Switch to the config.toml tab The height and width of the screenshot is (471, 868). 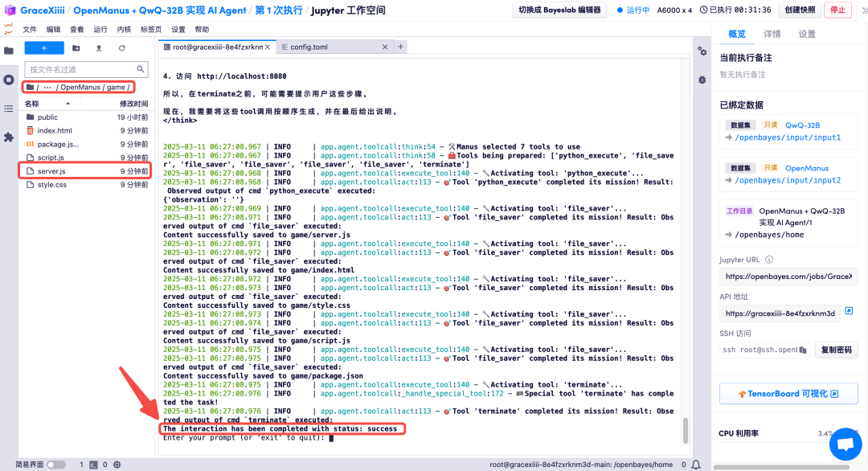pos(334,47)
